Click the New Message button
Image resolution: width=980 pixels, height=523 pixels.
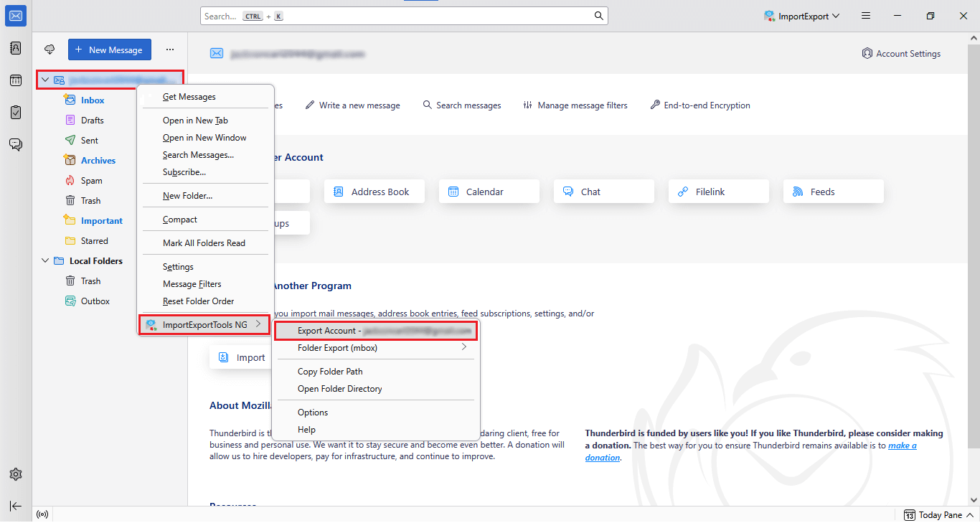click(109, 49)
